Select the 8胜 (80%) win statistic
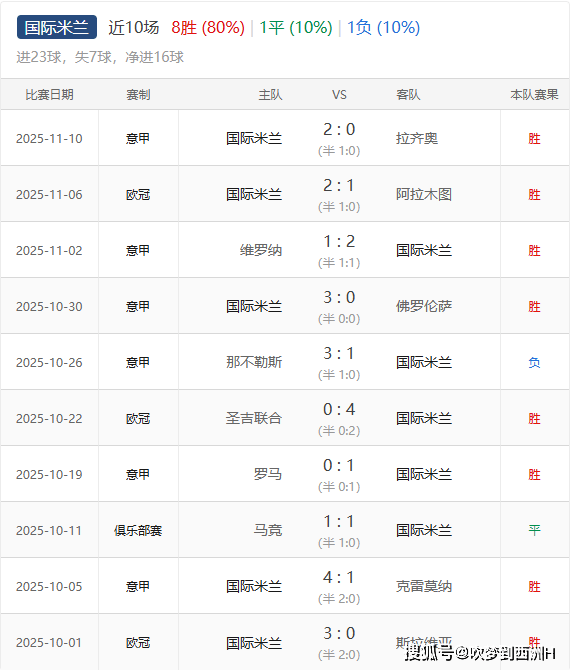 pyautogui.click(x=208, y=28)
